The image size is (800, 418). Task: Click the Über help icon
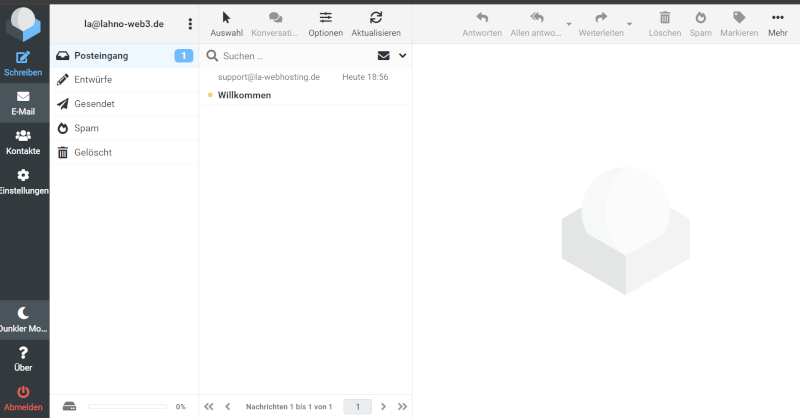coord(24,353)
